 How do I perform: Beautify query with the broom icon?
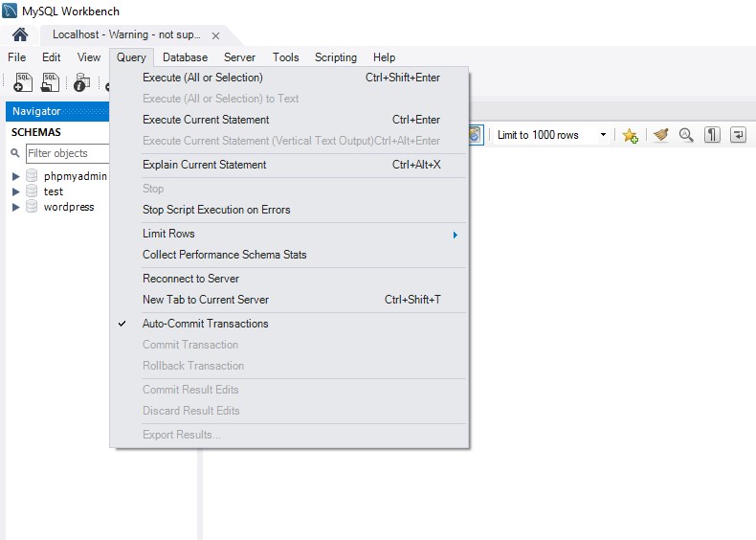point(660,135)
